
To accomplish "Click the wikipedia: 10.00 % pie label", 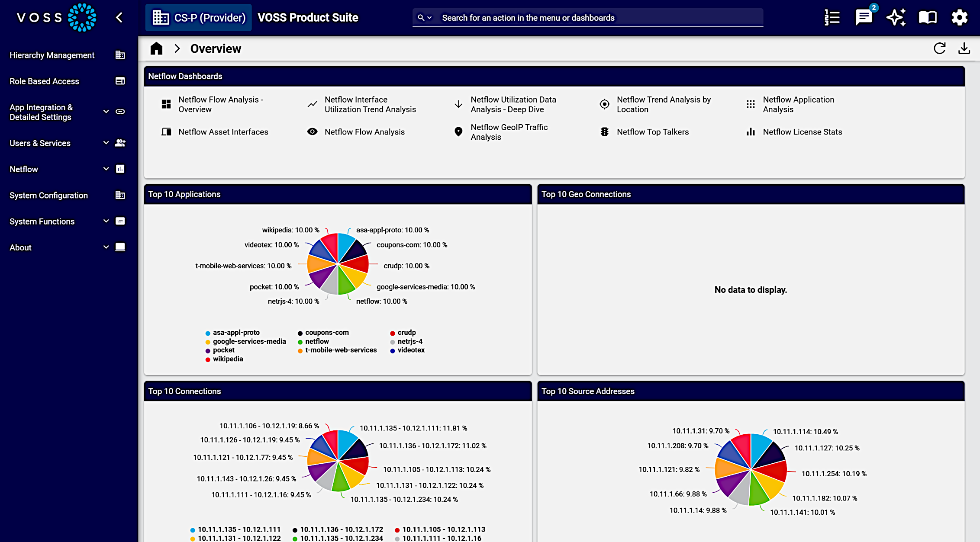I will pyautogui.click(x=290, y=230).
